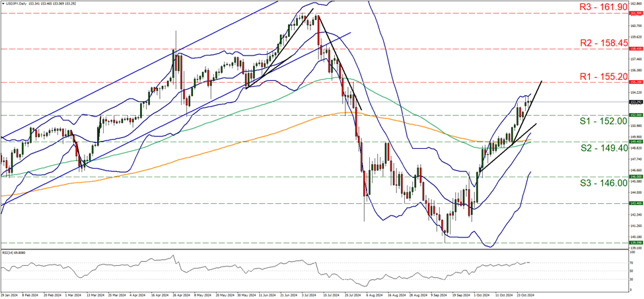Select the green 152.000 price tag on axis
The height and width of the screenshot is (299, 644).
coord(636,115)
